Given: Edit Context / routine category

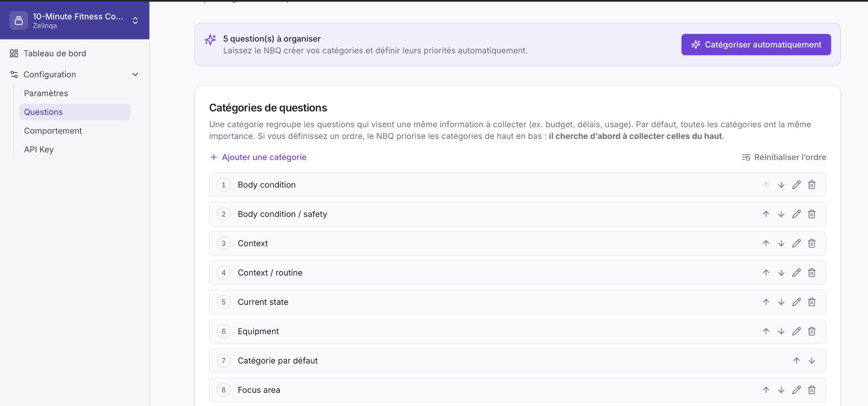Looking at the screenshot, I should [x=796, y=272].
